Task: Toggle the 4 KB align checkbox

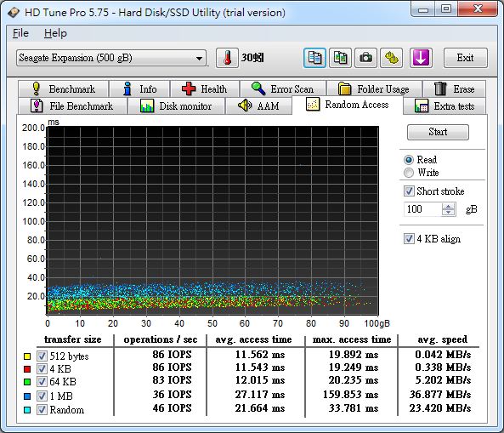Action: 409,239
